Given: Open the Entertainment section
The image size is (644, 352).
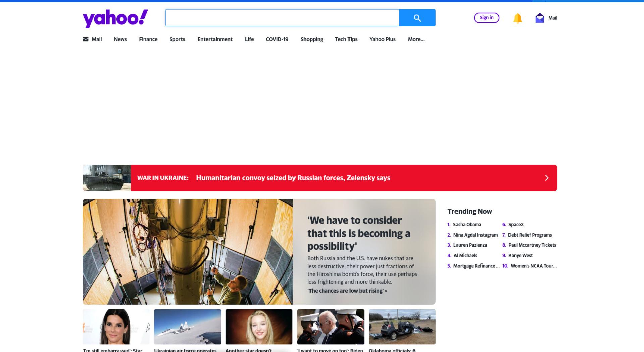Looking at the screenshot, I should [x=215, y=39].
